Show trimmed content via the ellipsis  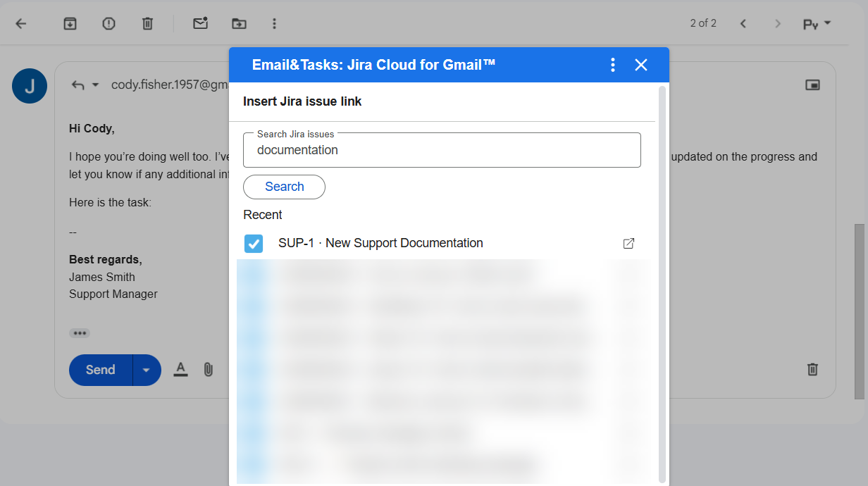[x=80, y=332]
